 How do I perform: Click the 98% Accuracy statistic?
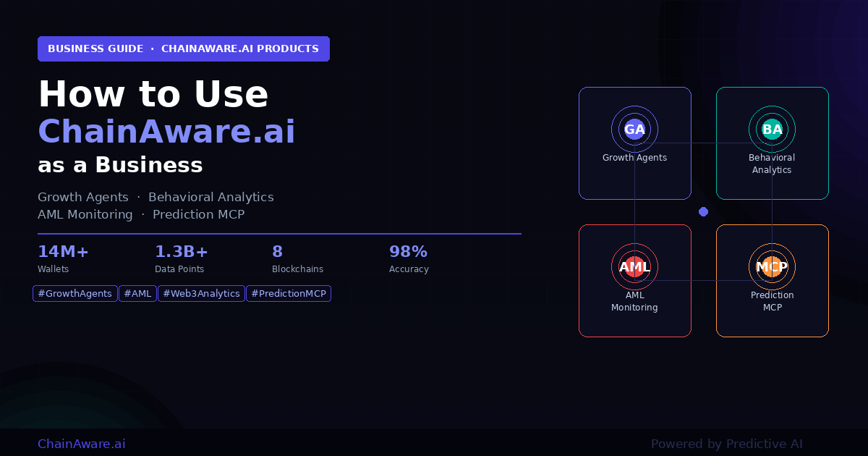coord(409,259)
